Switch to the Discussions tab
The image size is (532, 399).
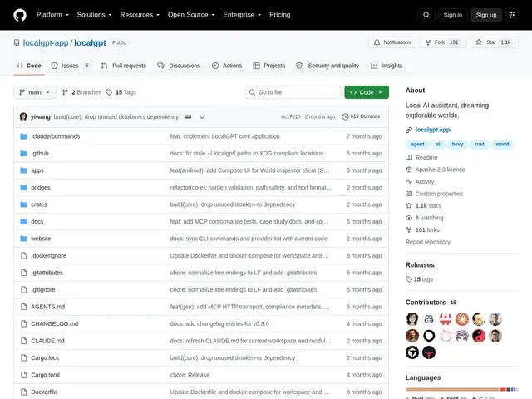pos(179,66)
